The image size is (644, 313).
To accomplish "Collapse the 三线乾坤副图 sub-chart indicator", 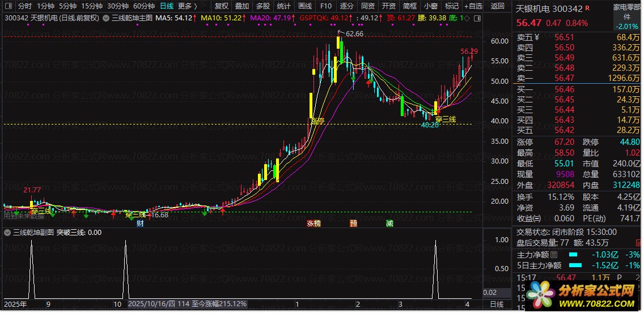I will tap(7, 233).
